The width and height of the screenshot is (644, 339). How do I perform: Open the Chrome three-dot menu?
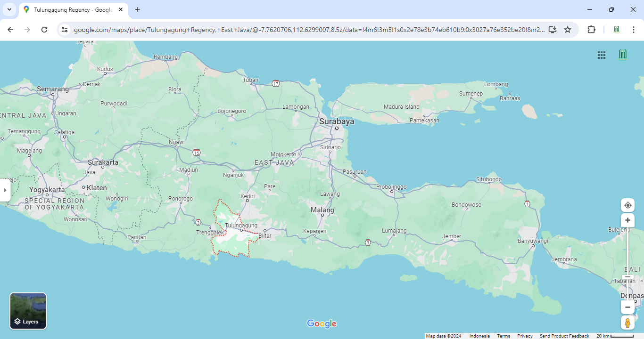(634, 30)
